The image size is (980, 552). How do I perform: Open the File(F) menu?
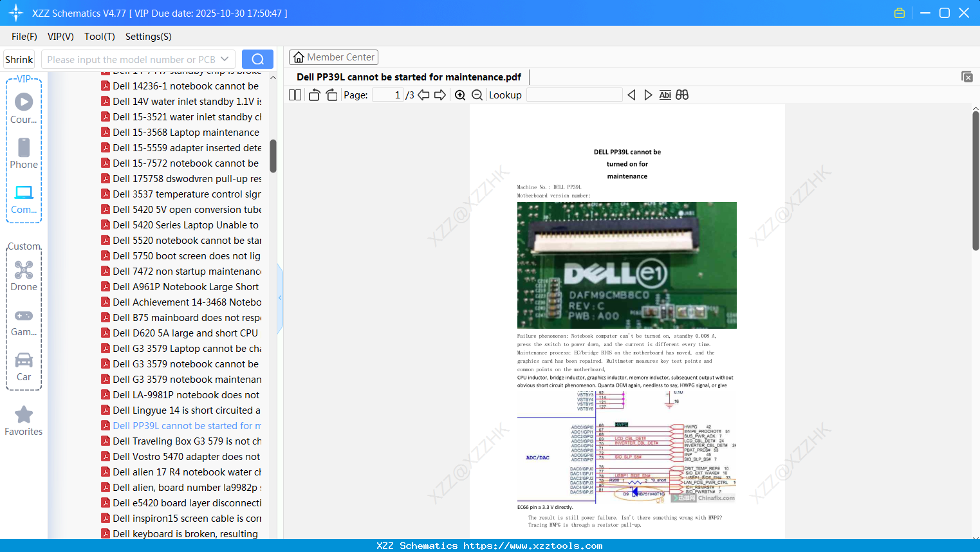click(24, 37)
